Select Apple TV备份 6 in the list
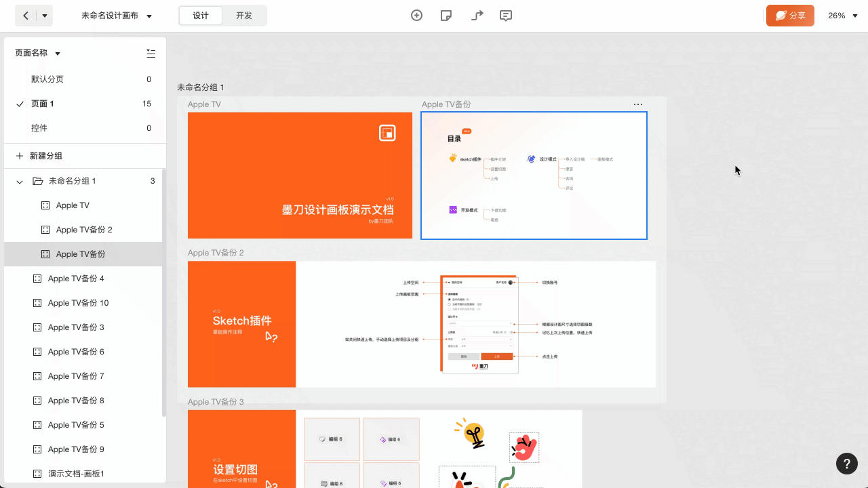Image resolution: width=868 pixels, height=488 pixels. pyautogui.click(x=83, y=352)
